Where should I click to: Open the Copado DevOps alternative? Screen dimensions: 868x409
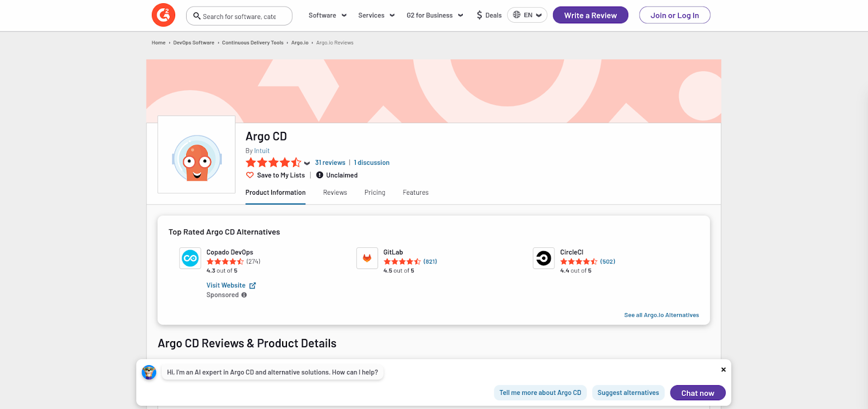[229, 252]
